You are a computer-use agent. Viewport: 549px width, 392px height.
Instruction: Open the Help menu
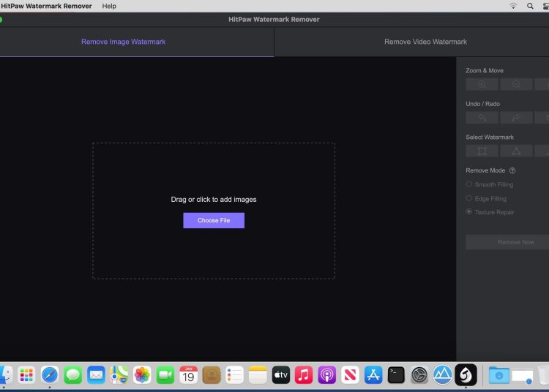(109, 6)
